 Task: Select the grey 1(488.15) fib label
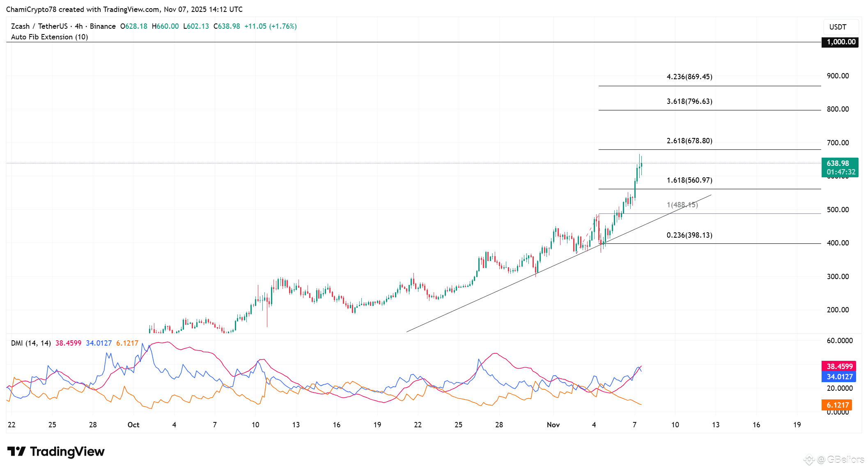(x=682, y=205)
